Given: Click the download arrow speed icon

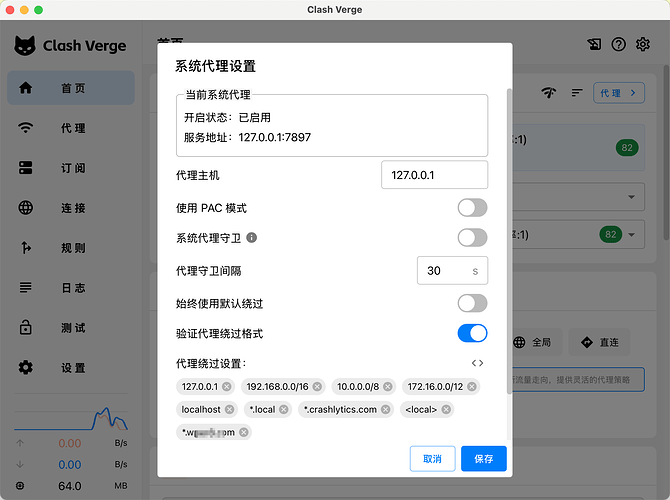Looking at the screenshot, I should (20, 464).
